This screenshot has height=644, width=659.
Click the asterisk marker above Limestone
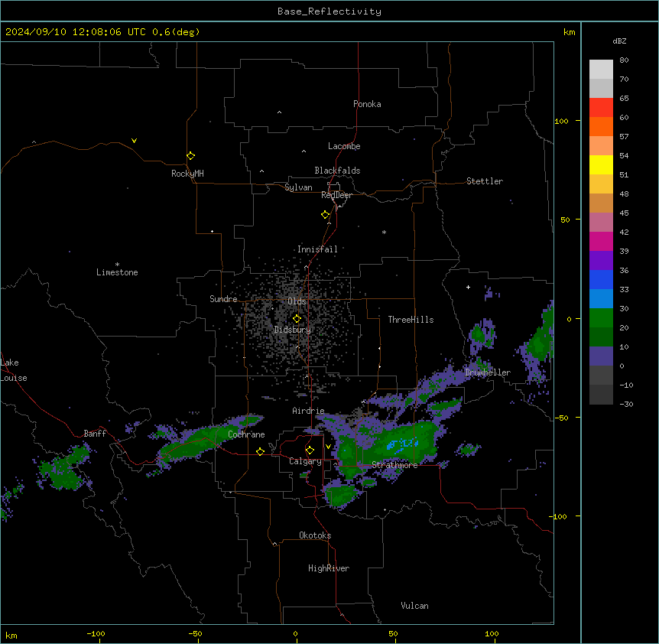(117, 265)
